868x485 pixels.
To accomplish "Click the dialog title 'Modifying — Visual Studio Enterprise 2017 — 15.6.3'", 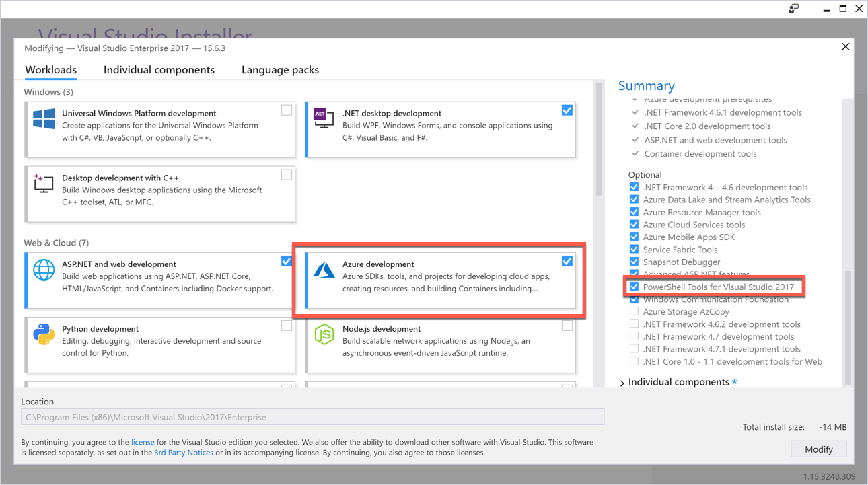I will pos(124,48).
